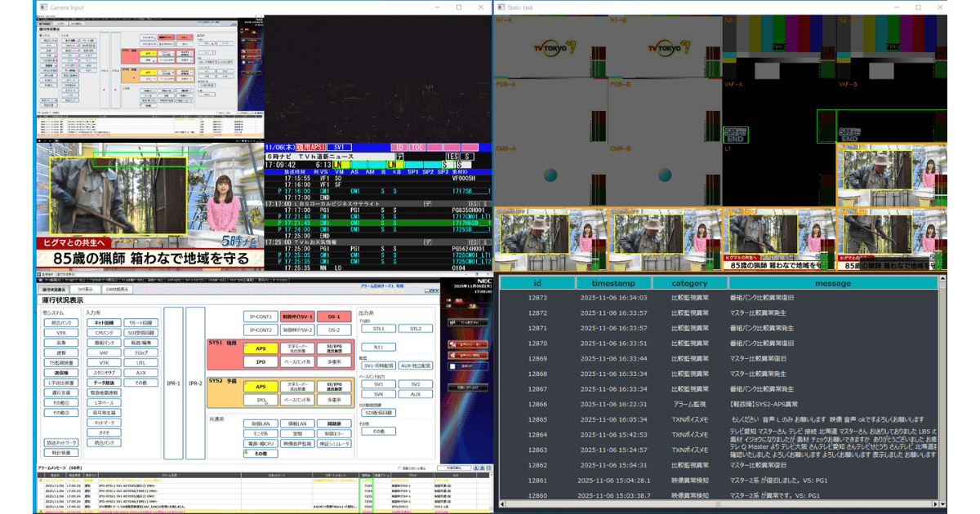Click the Static task window title icon

tap(500, 7)
